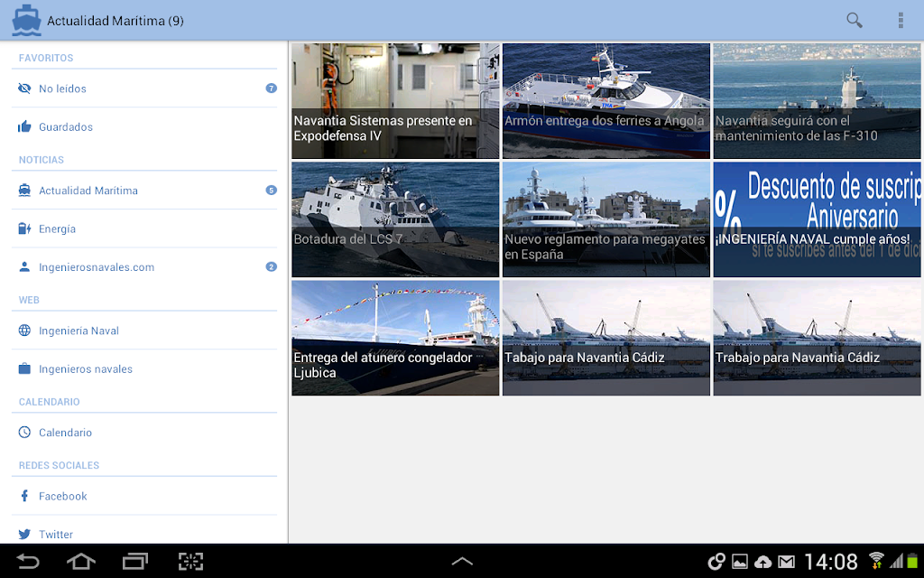Tap the signal strength icon
This screenshot has width=924, height=578.
pyautogui.click(x=896, y=561)
